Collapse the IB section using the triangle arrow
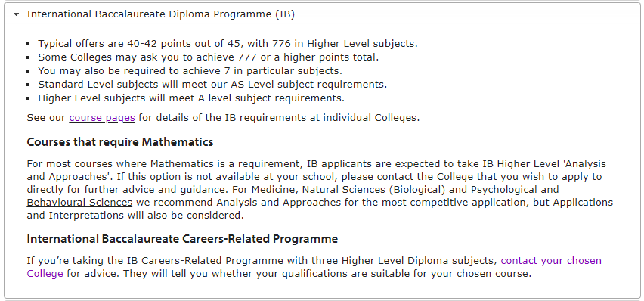Screen dimensions: 644x301 coord(16,14)
